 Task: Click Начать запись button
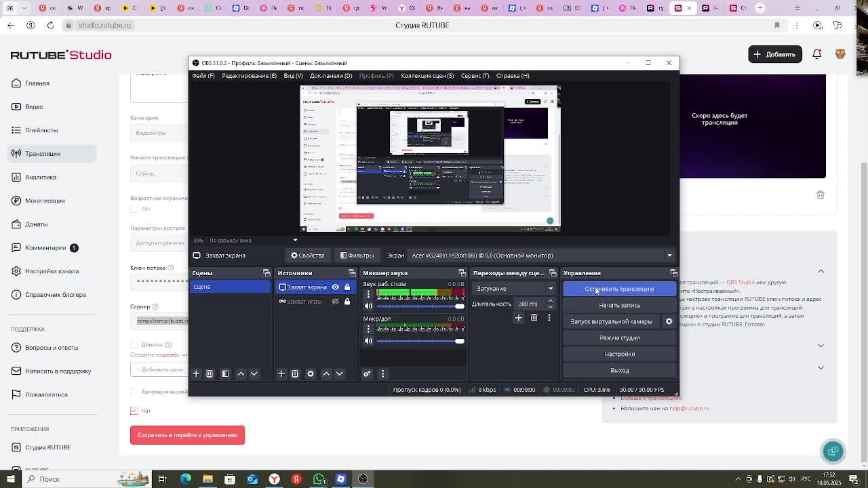[619, 305]
